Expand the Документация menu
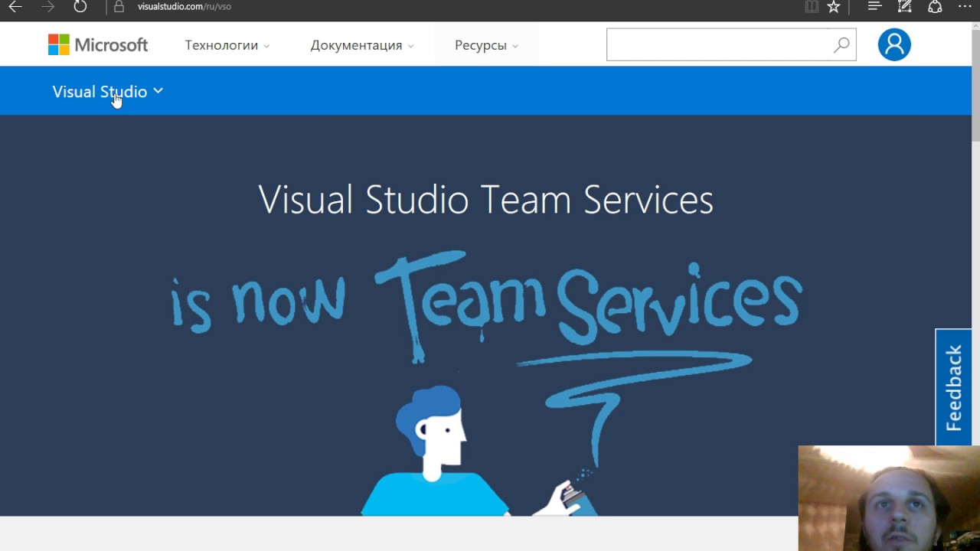 tap(362, 45)
